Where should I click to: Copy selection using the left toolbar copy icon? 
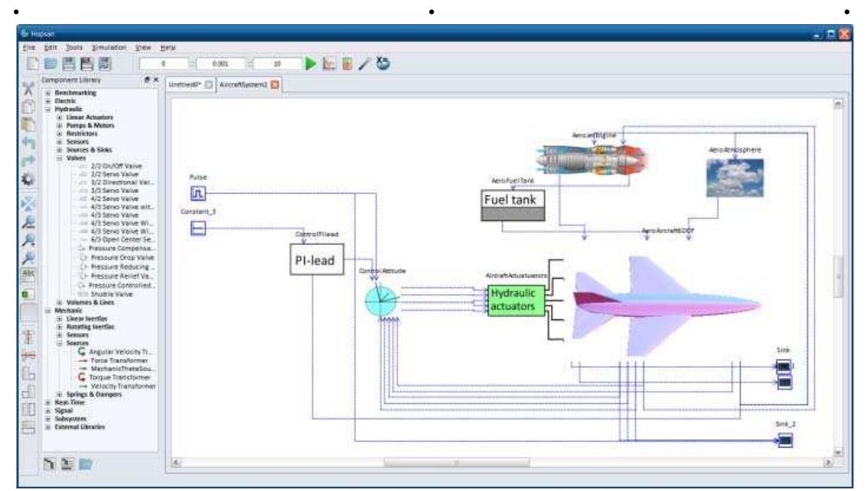coord(29,107)
